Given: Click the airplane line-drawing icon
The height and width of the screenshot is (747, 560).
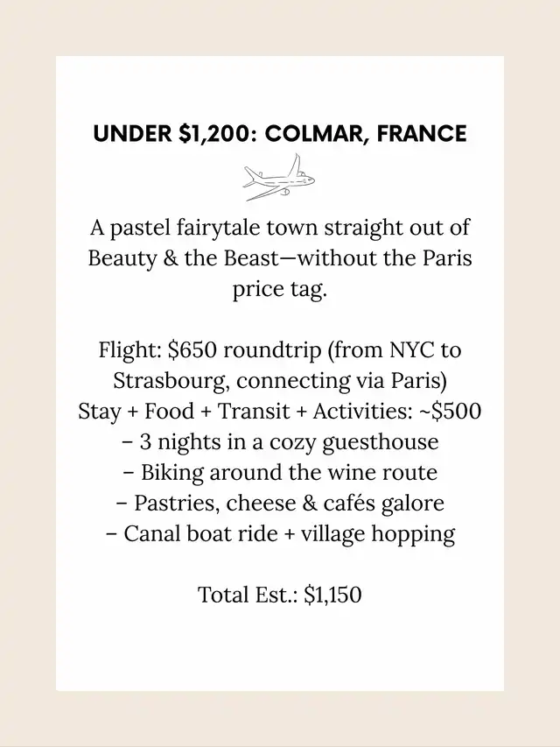Looking at the screenshot, I should coord(279,177).
